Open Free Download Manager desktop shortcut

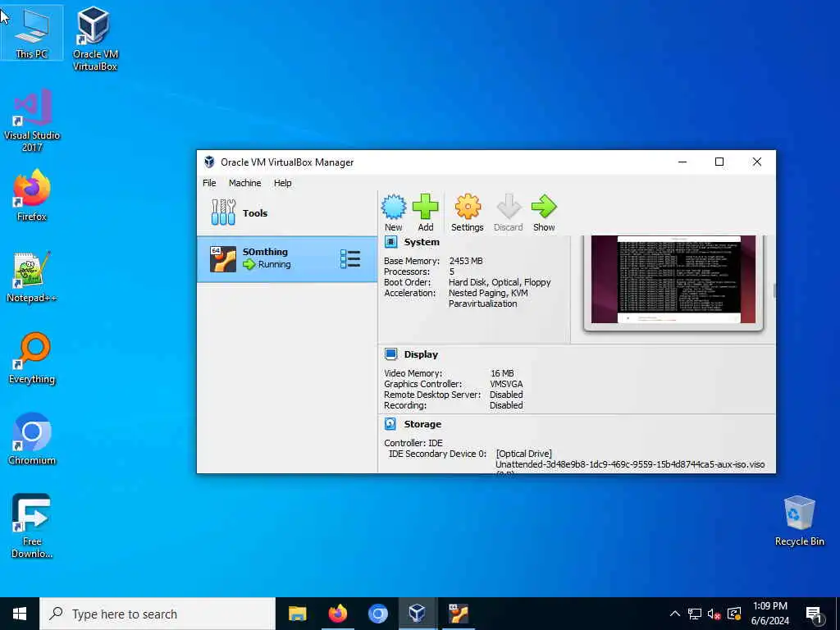point(32,526)
